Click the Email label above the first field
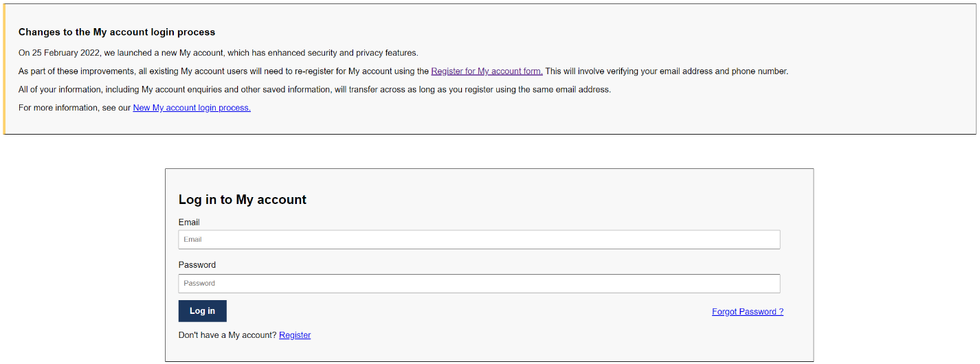The width and height of the screenshot is (980, 364). 189,223
